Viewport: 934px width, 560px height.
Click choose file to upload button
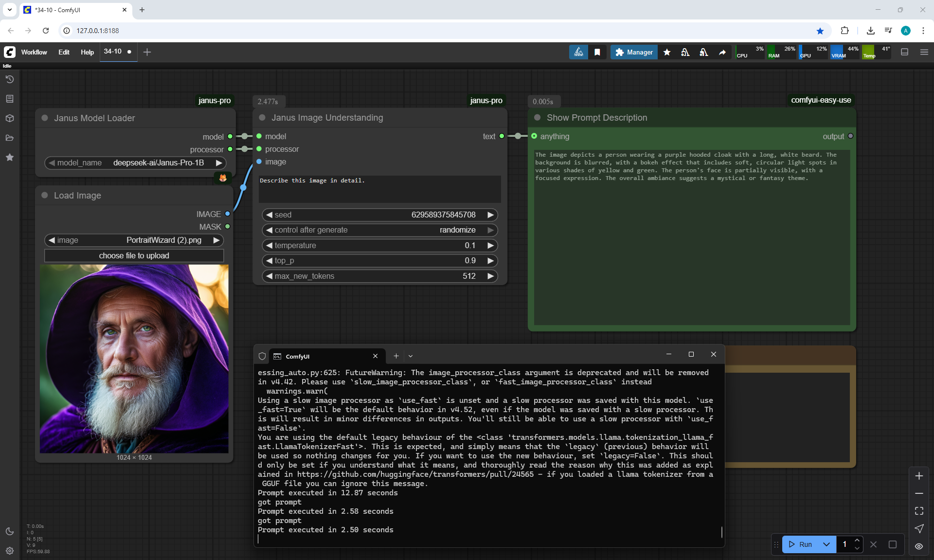point(134,256)
